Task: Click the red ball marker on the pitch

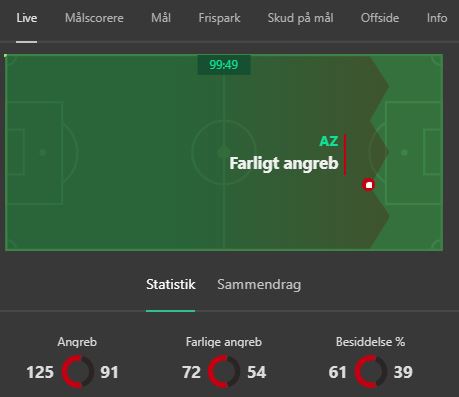Action: 368,185
